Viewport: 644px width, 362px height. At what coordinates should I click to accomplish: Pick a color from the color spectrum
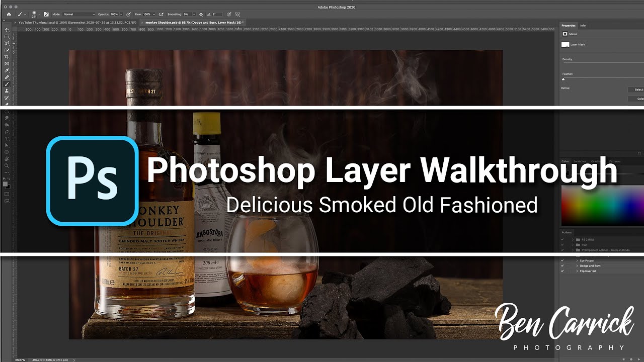point(603,206)
